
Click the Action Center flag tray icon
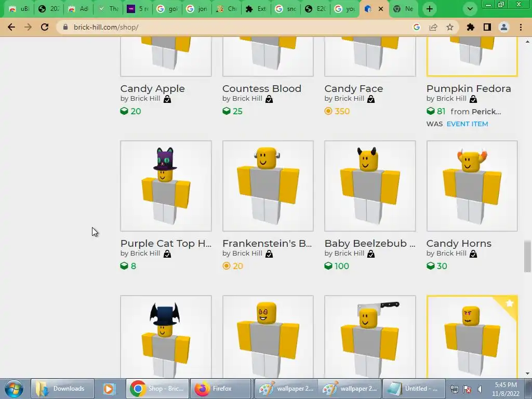point(467,389)
